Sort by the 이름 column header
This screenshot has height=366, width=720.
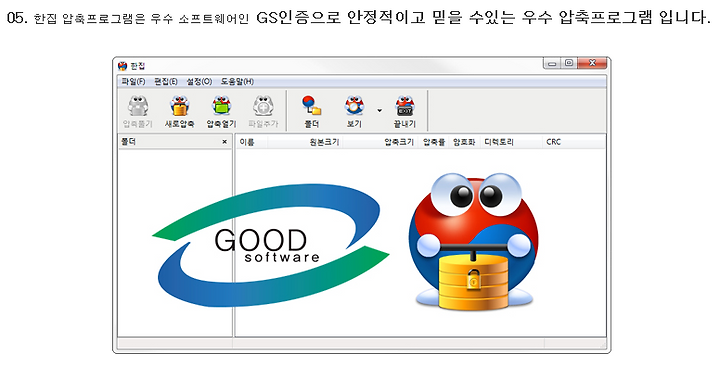click(252, 142)
